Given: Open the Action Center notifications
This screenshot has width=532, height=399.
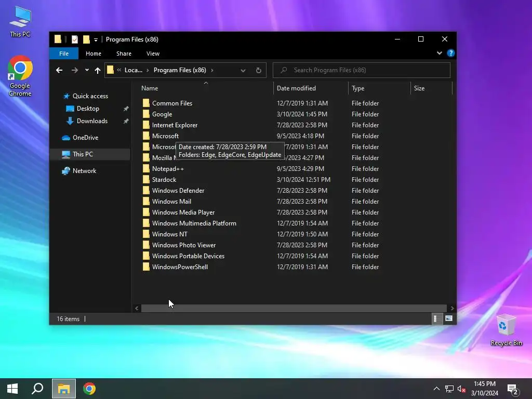Looking at the screenshot, I should [513, 389].
